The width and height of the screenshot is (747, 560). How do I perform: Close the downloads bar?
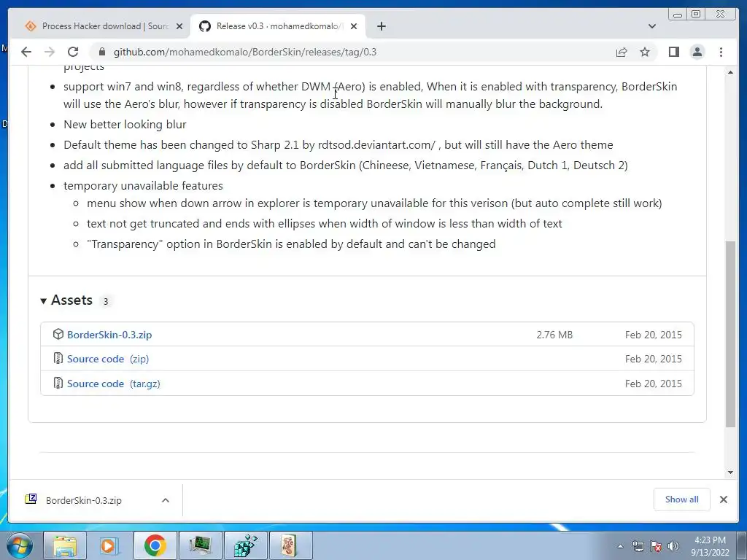[x=723, y=499]
